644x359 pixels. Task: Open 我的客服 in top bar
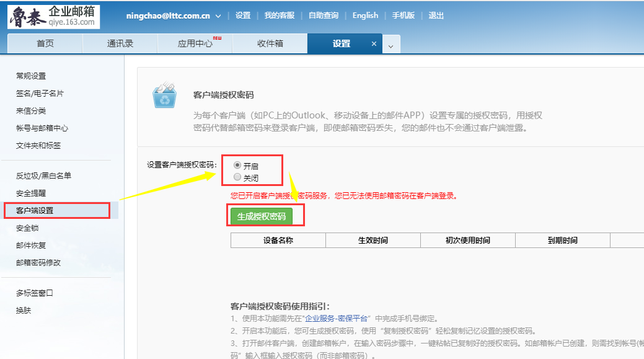pos(279,16)
